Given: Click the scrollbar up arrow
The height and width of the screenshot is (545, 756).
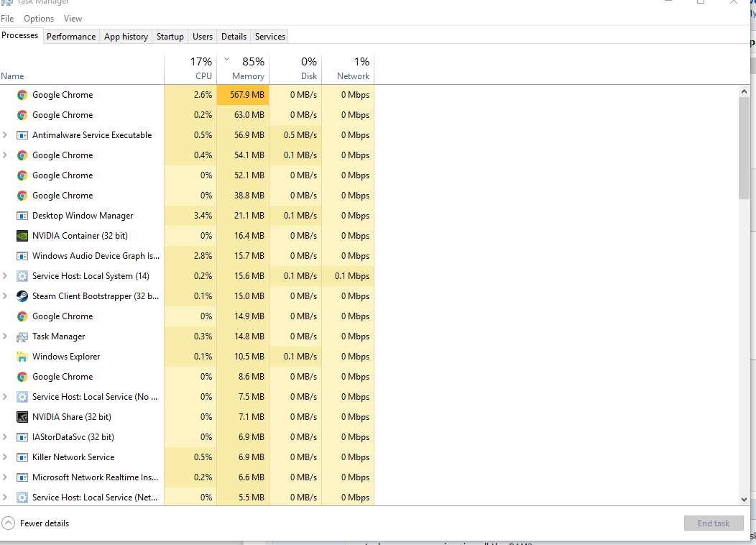Looking at the screenshot, I should pos(744,91).
